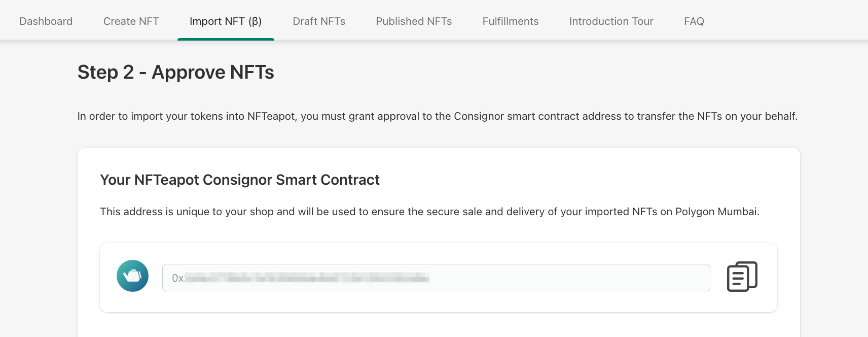
Task: Open the Published NFTs tab
Action: [x=414, y=21]
